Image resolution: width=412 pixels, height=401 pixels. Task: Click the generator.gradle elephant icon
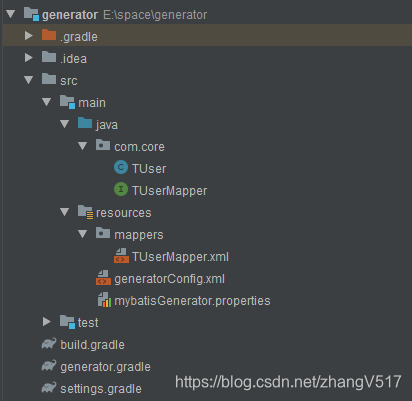[49, 365]
